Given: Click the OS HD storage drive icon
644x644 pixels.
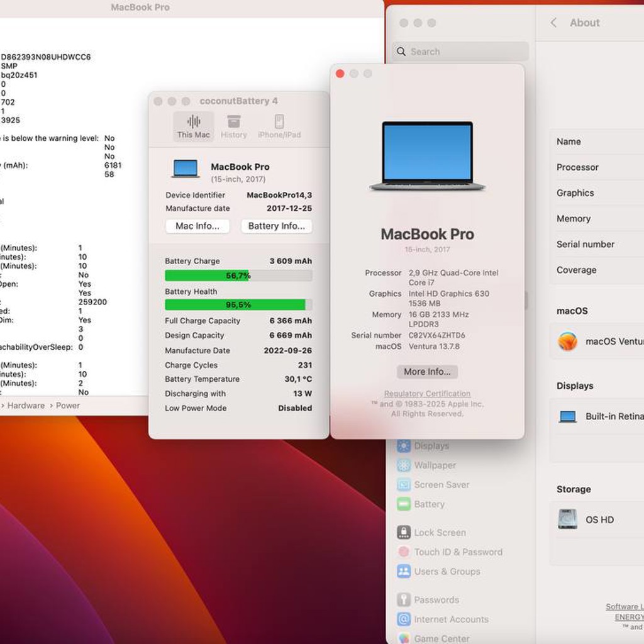Looking at the screenshot, I should (568, 519).
